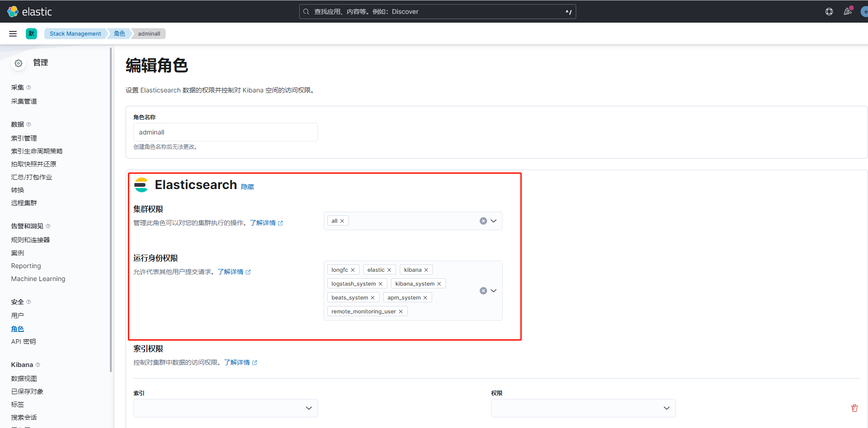The height and width of the screenshot is (428, 868).
Task: Open 数据视图 in sidebar
Action: coord(24,379)
